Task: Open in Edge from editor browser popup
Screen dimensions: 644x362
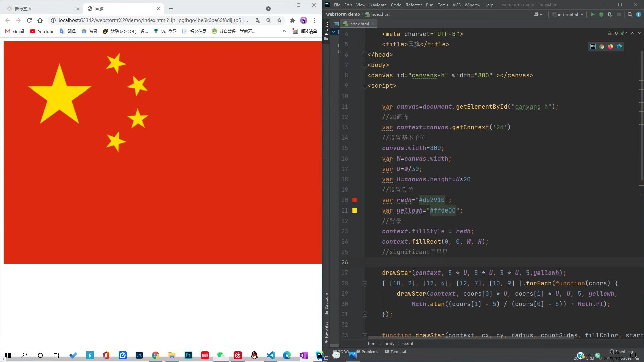Action: tap(619, 47)
